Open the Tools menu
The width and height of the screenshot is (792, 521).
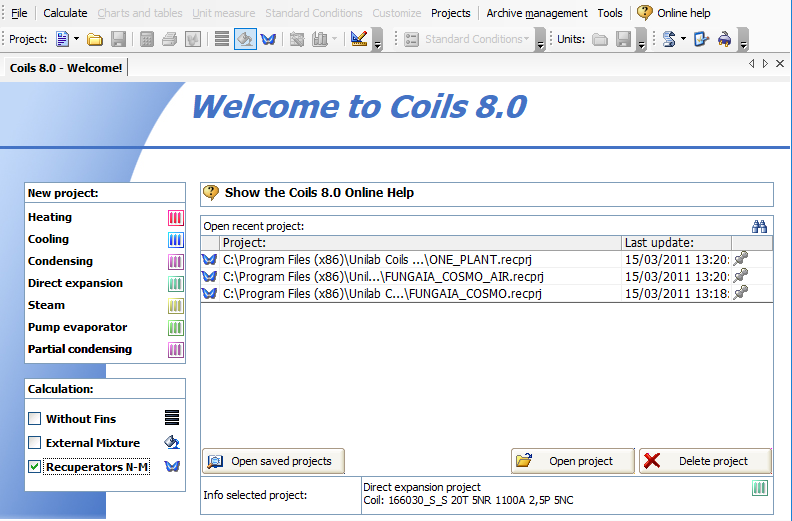[x=610, y=13]
